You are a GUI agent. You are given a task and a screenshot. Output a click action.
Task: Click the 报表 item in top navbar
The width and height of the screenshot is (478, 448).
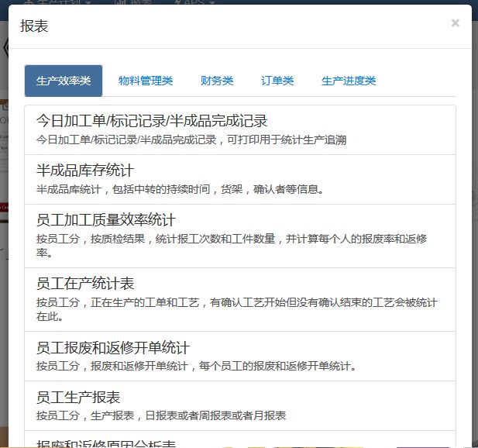click(133, 2)
